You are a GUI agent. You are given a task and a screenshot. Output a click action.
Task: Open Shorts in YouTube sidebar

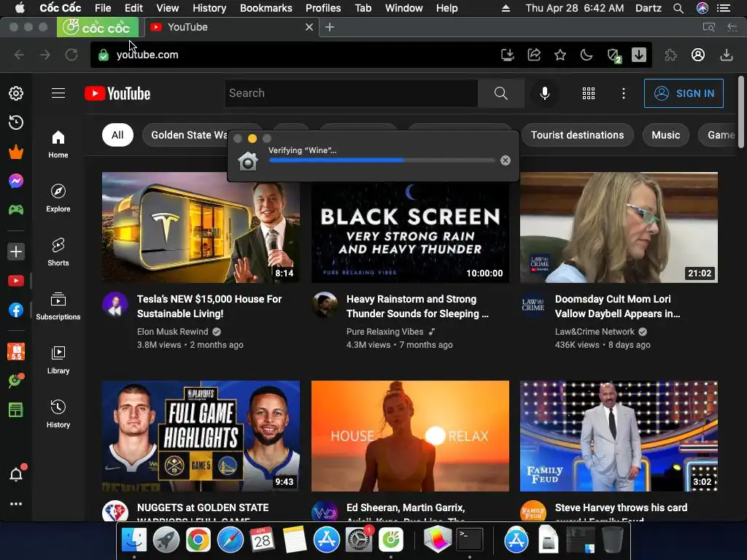[58, 252]
